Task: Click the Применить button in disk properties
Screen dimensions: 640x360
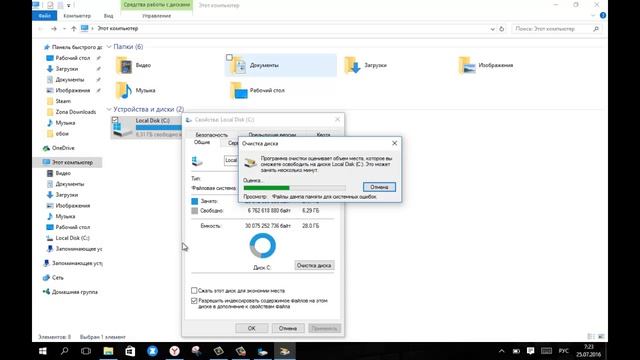Action: pos(324,328)
